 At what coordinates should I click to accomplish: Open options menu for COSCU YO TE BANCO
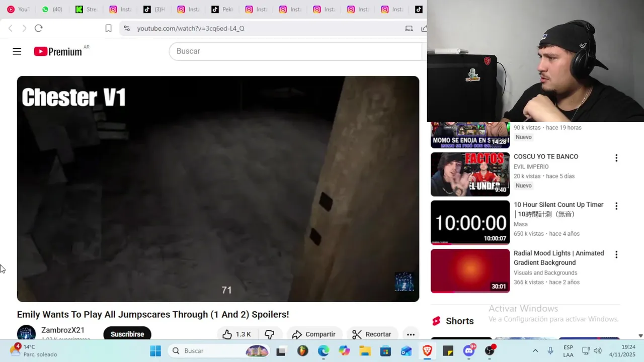[616, 158]
